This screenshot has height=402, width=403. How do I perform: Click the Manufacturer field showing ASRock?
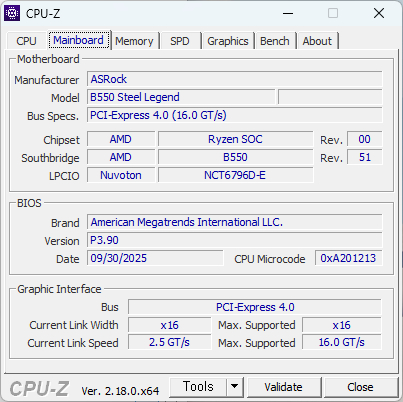pyautogui.click(x=235, y=79)
